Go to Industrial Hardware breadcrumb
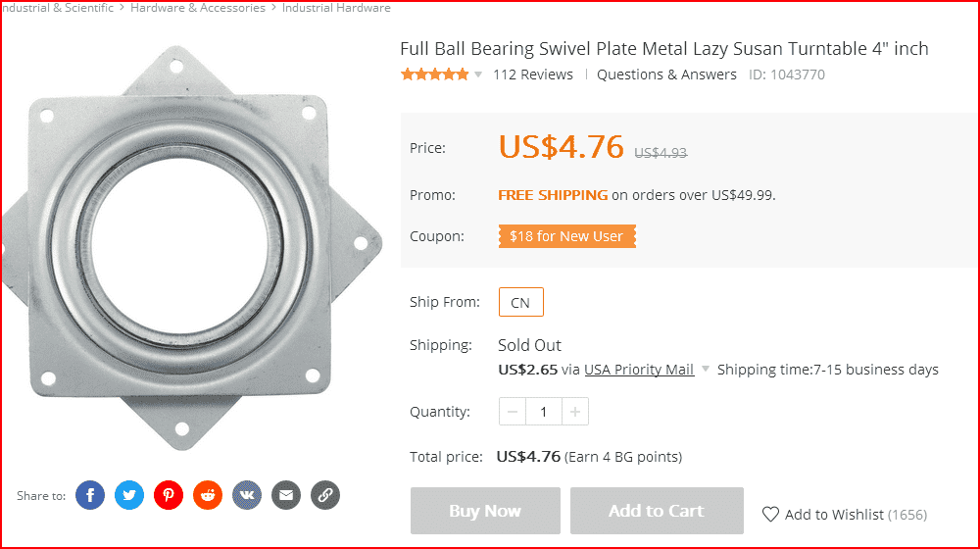Viewport: 980px width, 549px height. [336, 8]
